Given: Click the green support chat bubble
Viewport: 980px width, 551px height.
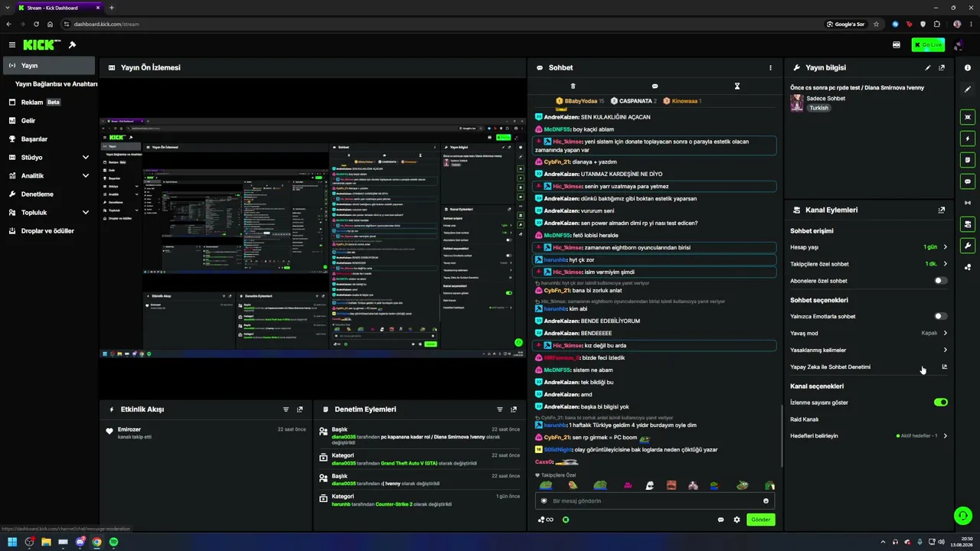Looking at the screenshot, I should [x=963, y=516].
